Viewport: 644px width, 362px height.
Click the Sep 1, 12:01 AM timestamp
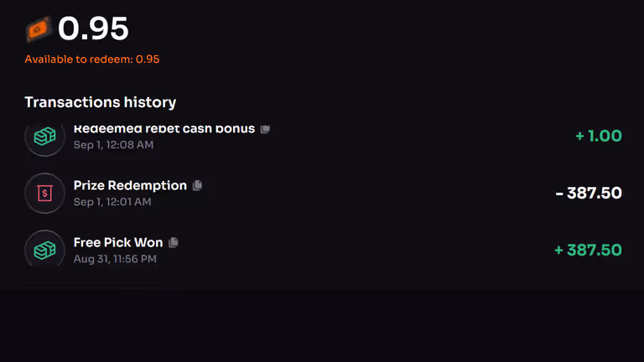click(112, 202)
